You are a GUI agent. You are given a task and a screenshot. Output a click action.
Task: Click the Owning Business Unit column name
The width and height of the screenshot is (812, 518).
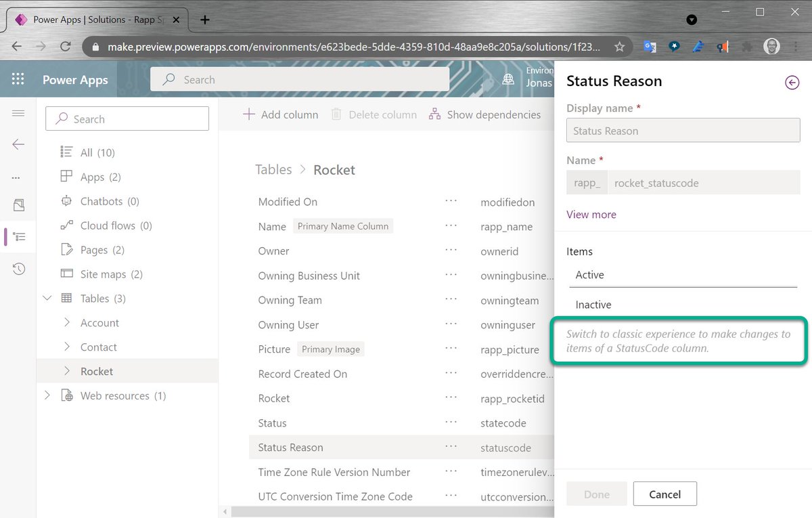(x=309, y=276)
